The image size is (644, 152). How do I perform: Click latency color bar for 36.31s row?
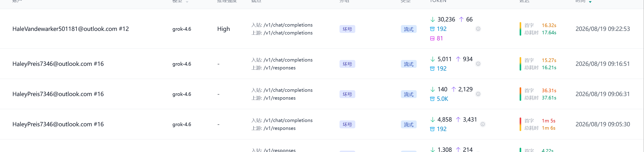coord(520,94)
